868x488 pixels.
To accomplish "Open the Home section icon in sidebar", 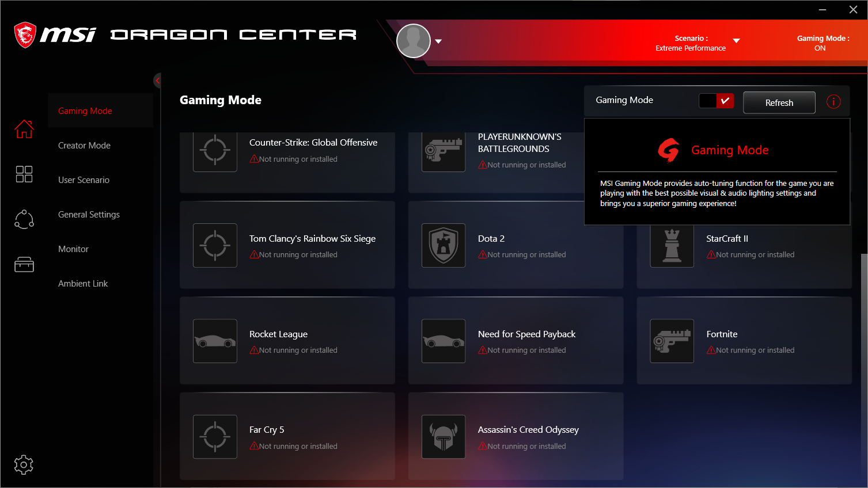I will pos(24,129).
